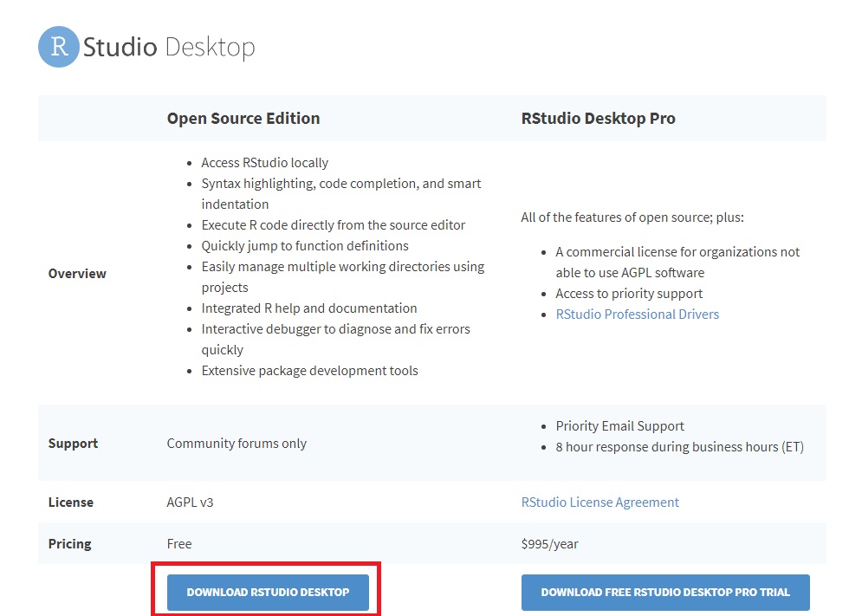Click 'Syntax highlighting, code completion' bullet
862x616 pixels.
pyautogui.click(x=340, y=193)
